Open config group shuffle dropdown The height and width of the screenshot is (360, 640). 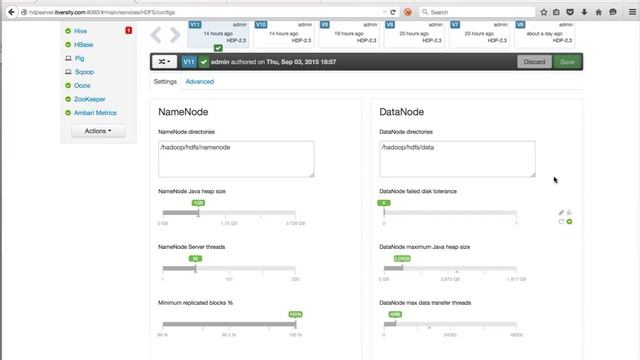click(x=164, y=62)
